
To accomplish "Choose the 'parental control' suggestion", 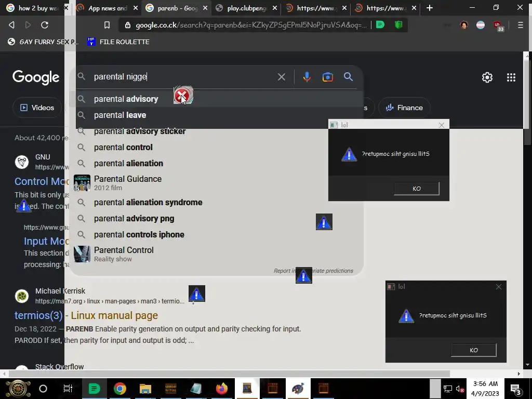I will 217,147.
